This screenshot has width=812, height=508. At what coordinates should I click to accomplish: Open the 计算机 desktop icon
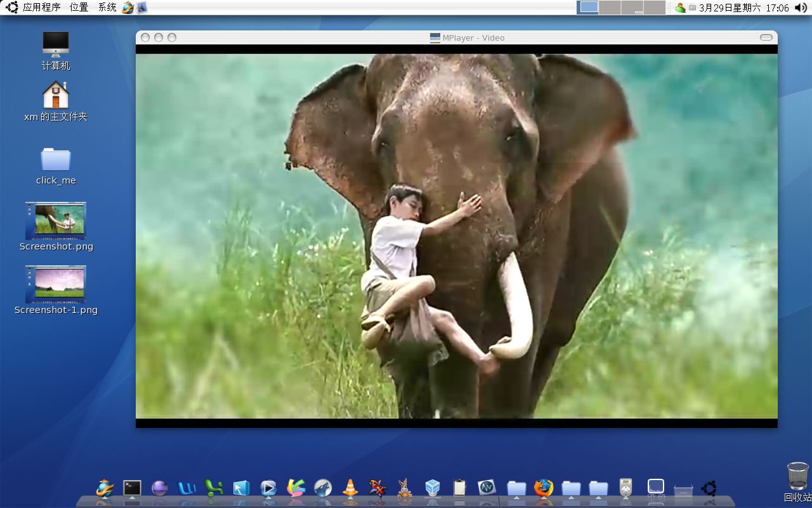pos(56,51)
